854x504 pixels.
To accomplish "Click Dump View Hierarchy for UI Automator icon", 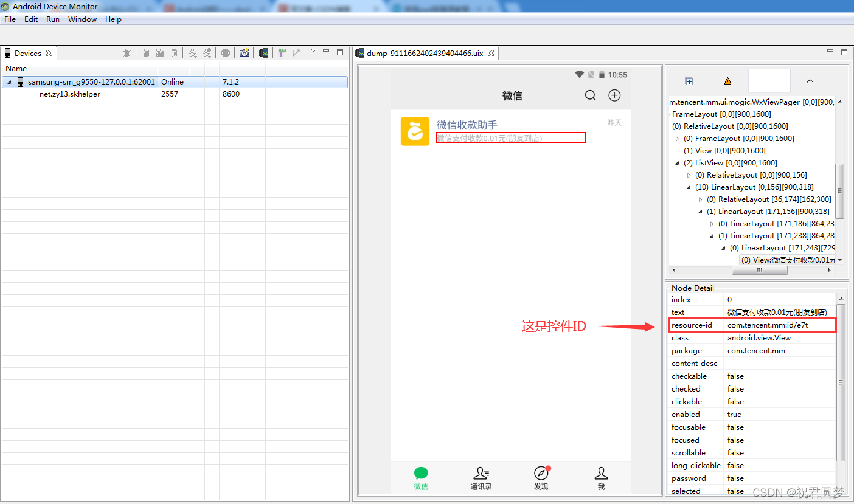I will tap(263, 53).
